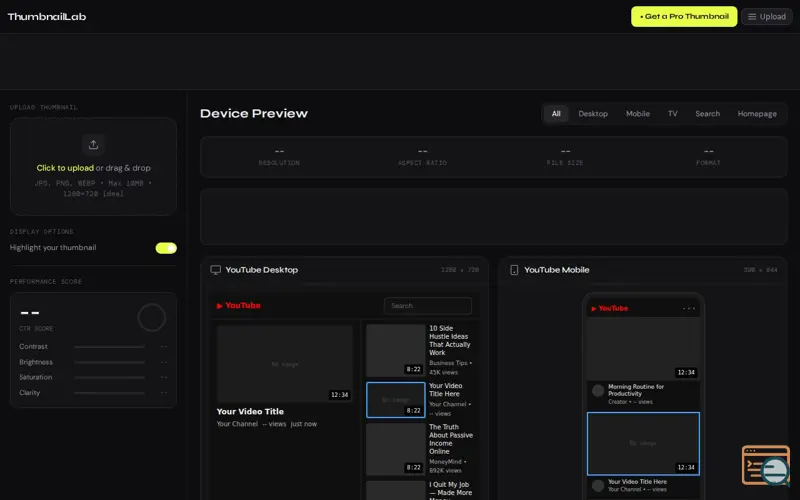
Task: Click 'Business Tips' channel name text
Action: (x=448, y=363)
